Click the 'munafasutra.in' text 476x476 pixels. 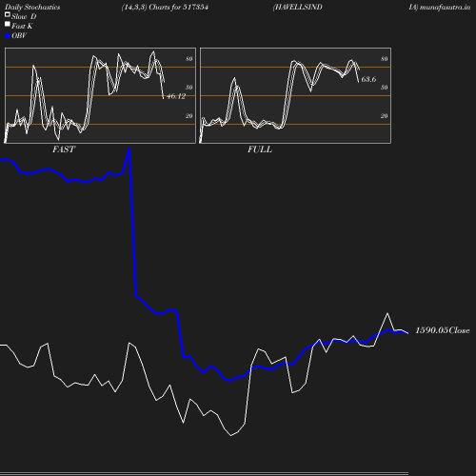coord(445,7)
